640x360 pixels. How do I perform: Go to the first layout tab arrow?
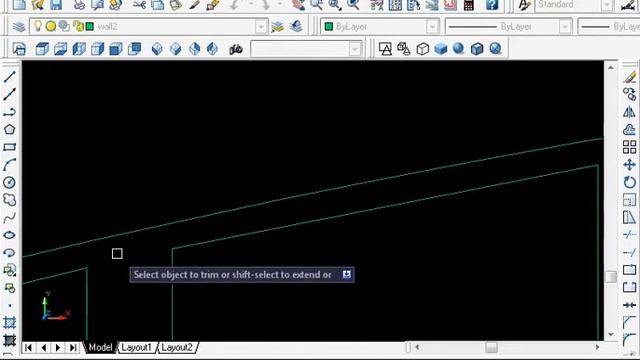(x=28, y=348)
